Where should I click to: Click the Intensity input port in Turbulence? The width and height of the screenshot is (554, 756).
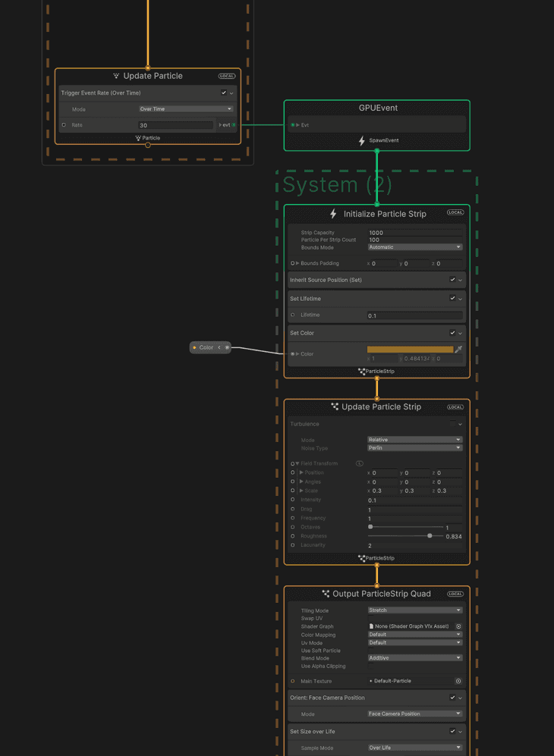click(292, 500)
